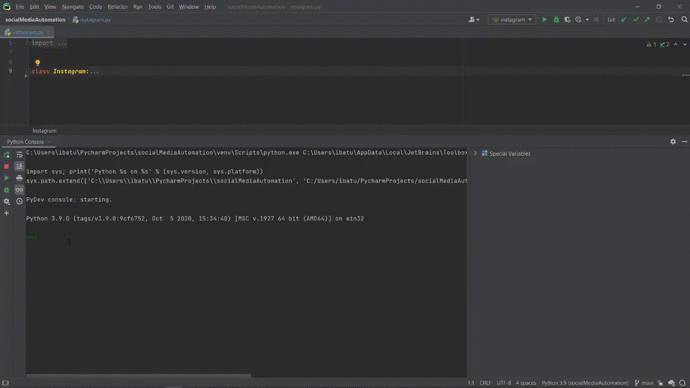This screenshot has height=388, width=690.
Task: Go to next highlighted error arrow
Action: coord(684,44)
